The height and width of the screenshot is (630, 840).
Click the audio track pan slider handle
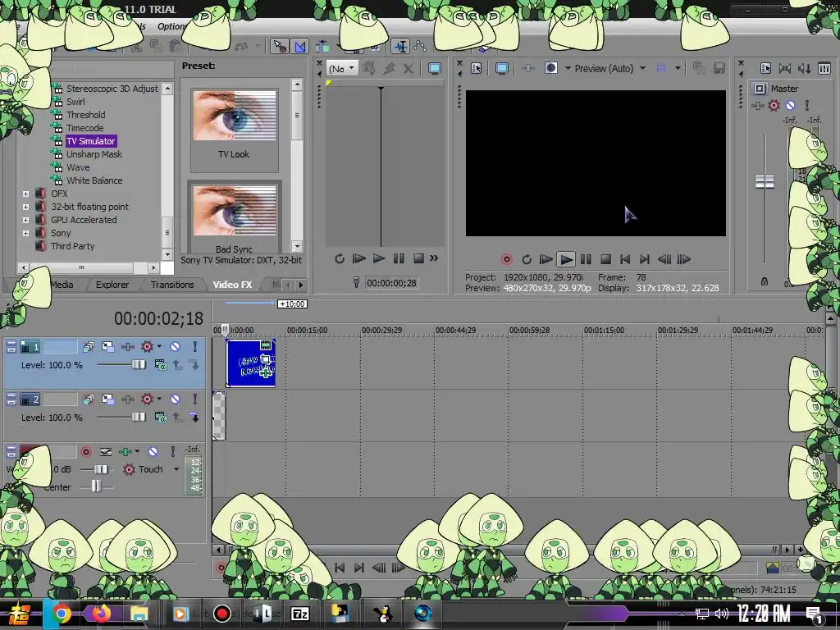[95, 486]
